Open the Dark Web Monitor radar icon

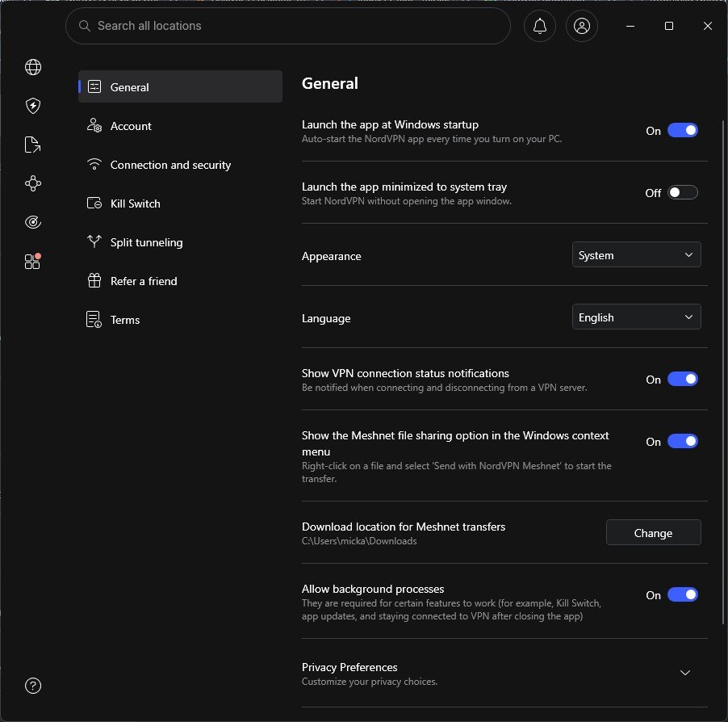tap(33, 223)
